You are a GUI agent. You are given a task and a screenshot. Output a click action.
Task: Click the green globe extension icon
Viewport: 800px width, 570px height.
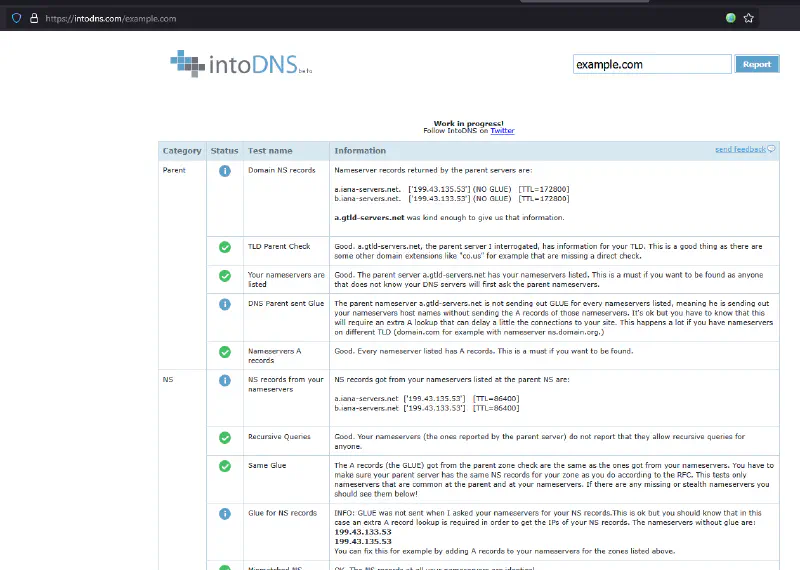click(731, 18)
